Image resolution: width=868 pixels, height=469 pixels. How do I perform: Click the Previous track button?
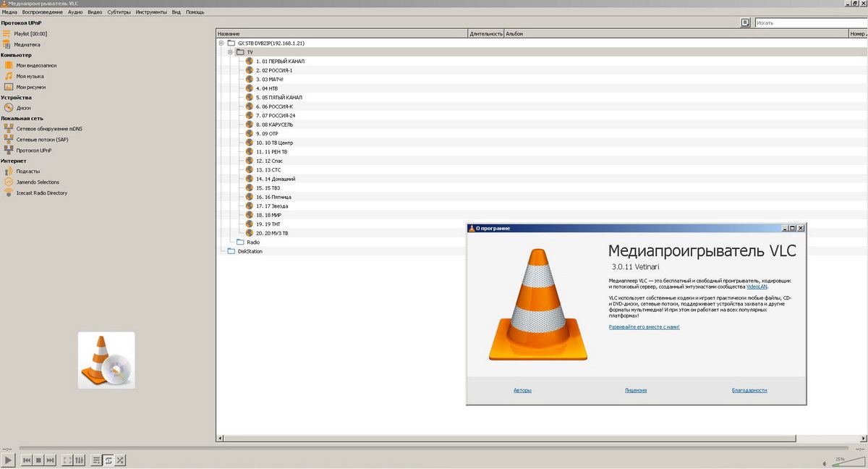[x=27, y=460]
